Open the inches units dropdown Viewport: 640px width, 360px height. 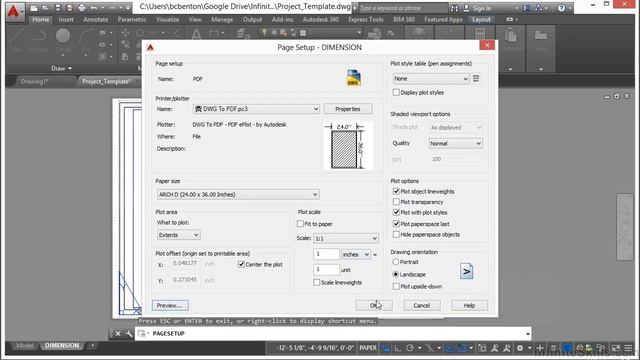point(356,254)
